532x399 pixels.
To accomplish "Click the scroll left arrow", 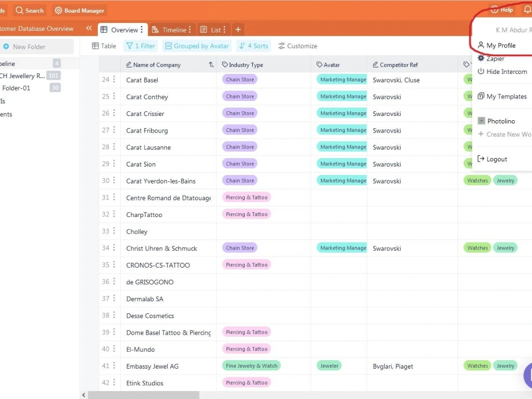I will (84, 395).
